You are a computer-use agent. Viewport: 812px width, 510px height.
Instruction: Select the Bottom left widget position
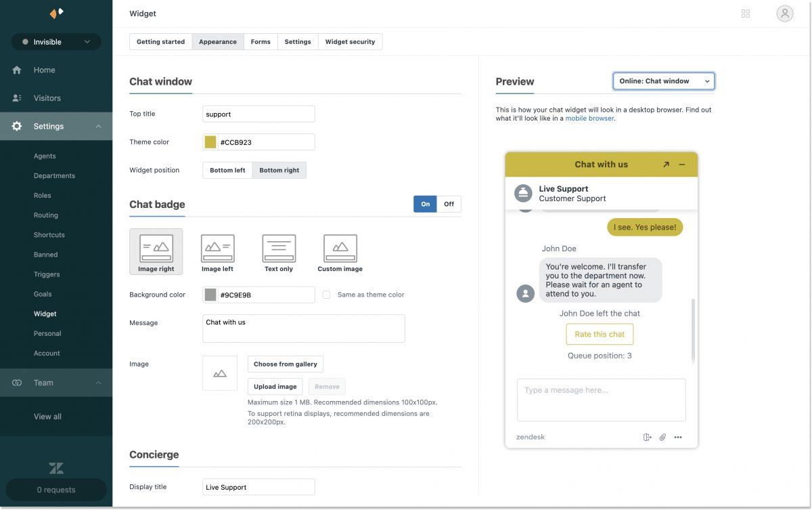coord(227,169)
